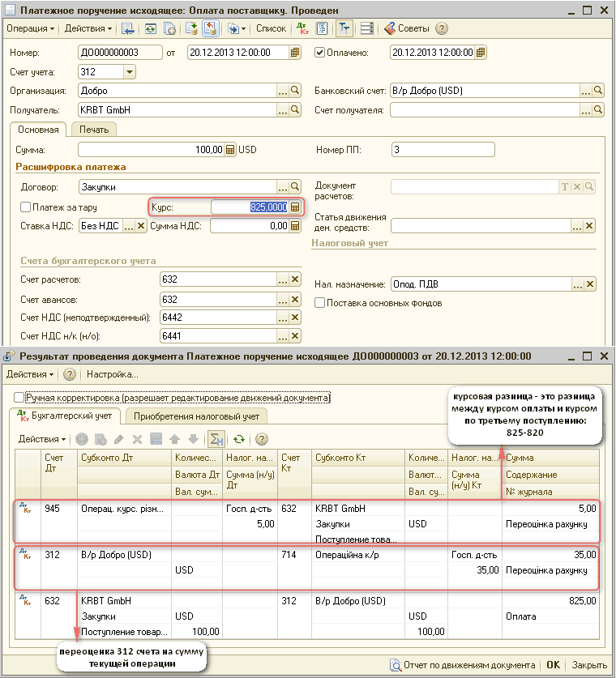
Task: Open calendar picker for document date
Action: (x=295, y=53)
